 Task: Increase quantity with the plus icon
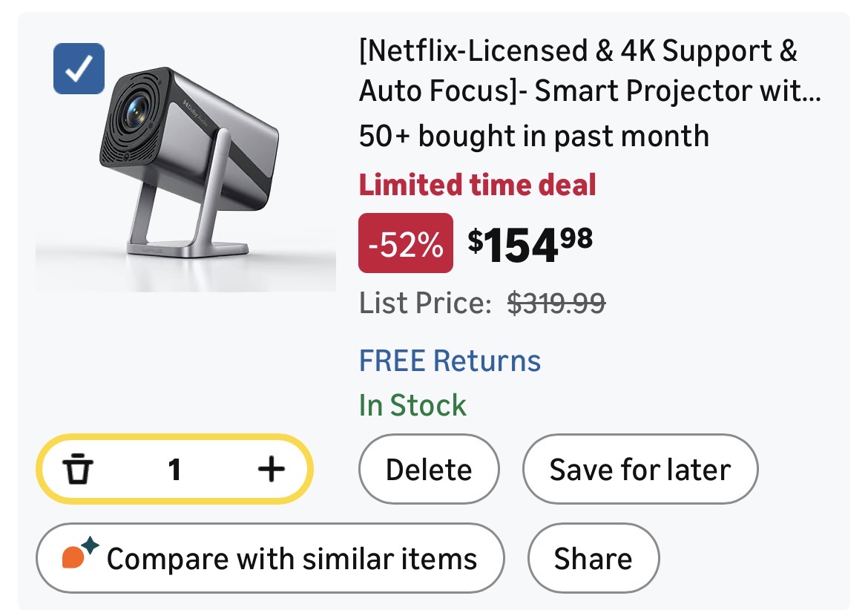tap(272, 468)
